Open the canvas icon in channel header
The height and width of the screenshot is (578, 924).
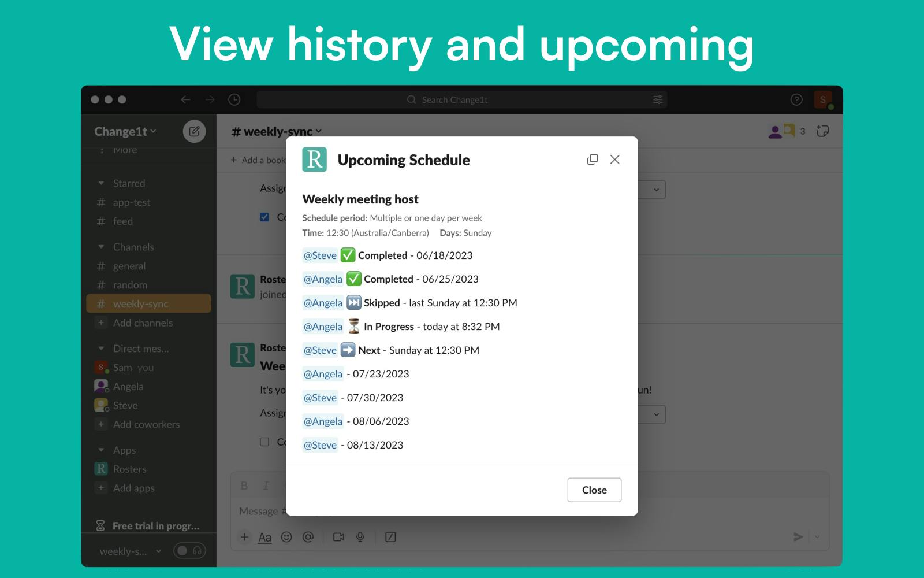(822, 131)
